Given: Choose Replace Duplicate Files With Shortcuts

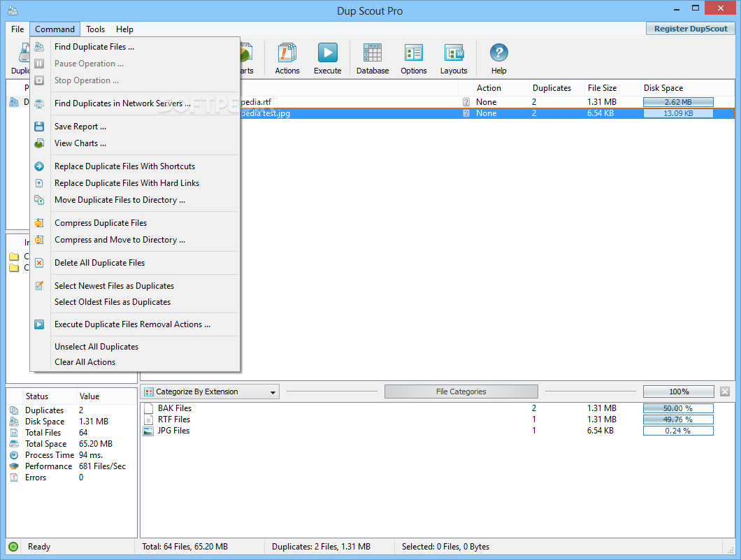Looking at the screenshot, I should pyautogui.click(x=135, y=166).
